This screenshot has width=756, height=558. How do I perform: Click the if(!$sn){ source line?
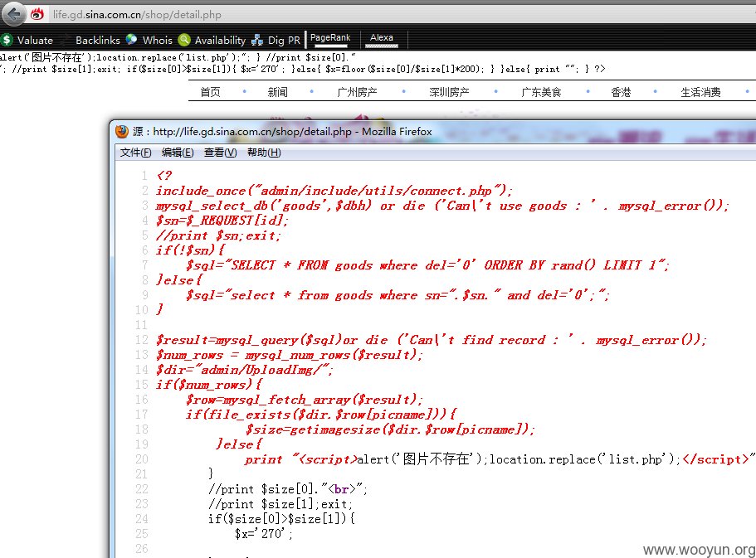tap(190, 250)
